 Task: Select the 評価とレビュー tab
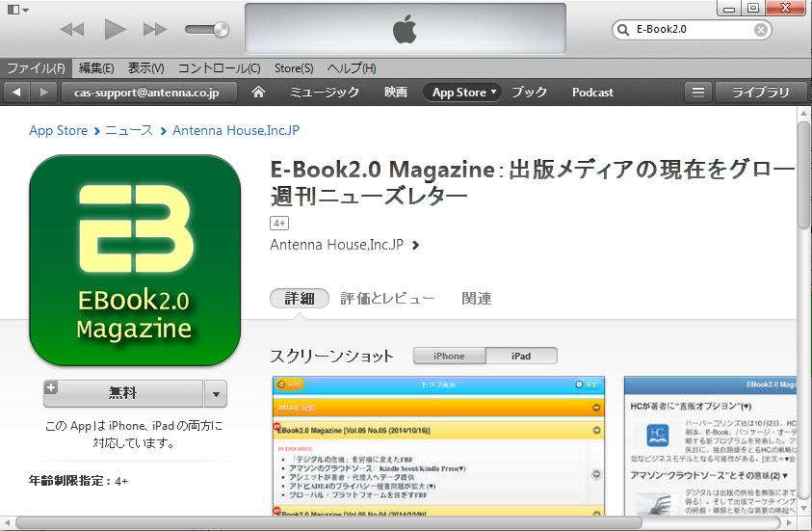(387, 299)
